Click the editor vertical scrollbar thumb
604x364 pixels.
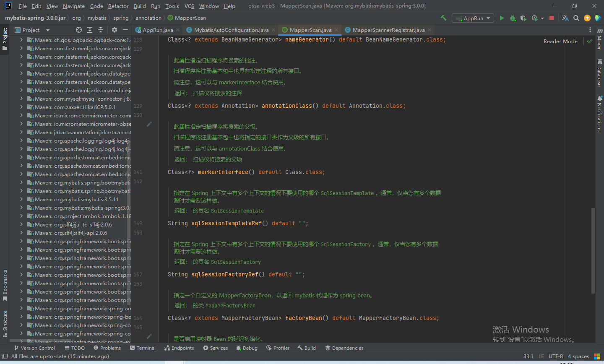[593, 250]
